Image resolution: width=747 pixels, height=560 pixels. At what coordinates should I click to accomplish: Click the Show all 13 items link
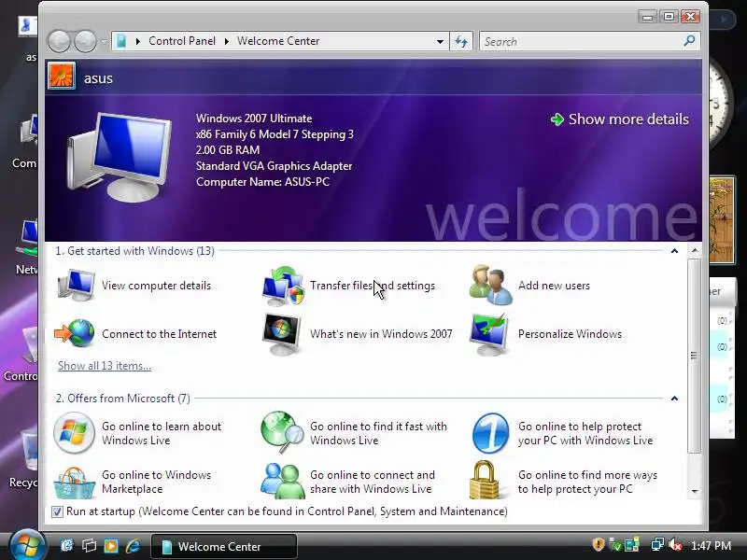105,366
